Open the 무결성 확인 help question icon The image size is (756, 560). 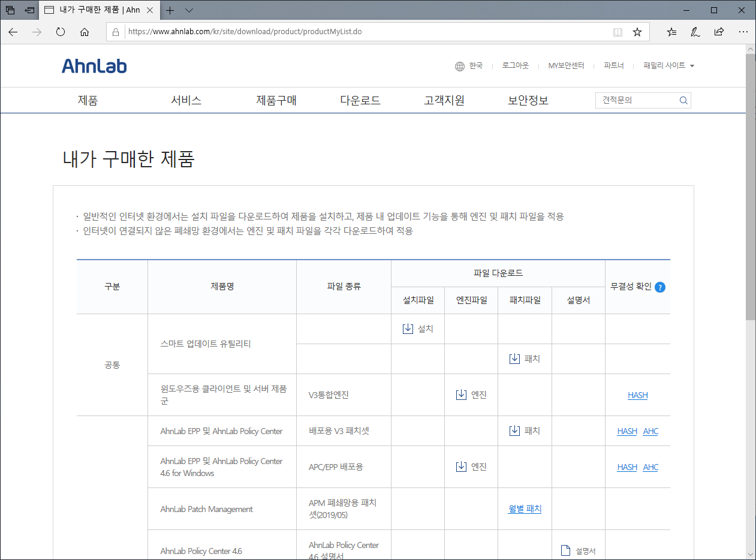(x=660, y=287)
